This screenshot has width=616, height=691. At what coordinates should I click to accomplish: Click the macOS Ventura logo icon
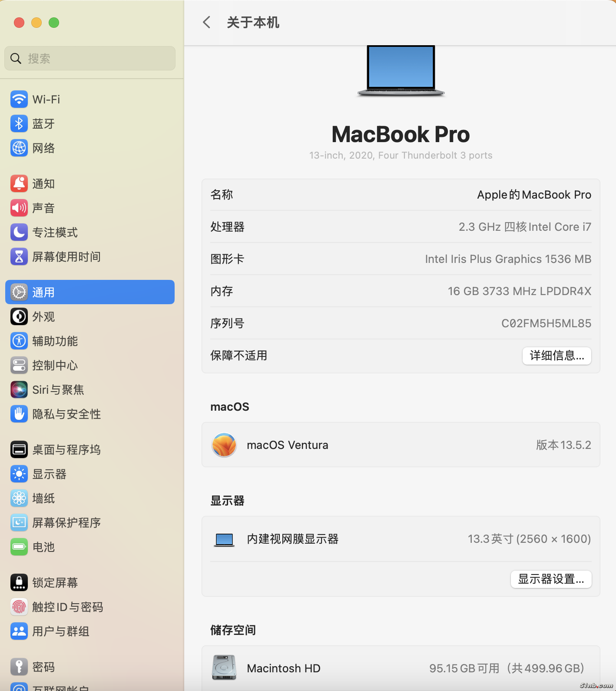pos(224,445)
